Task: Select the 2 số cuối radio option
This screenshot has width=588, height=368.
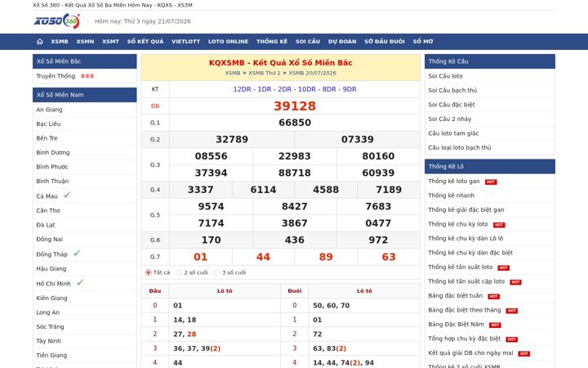Action: coord(179,272)
